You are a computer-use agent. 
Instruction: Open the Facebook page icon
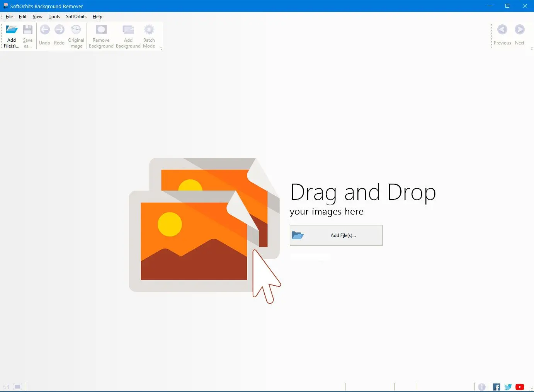pyautogui.click(x=497, y=387)
